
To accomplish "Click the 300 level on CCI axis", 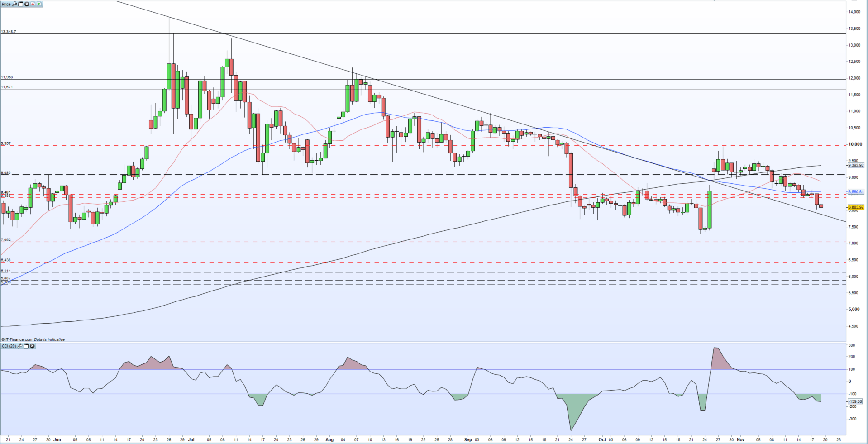I will tap(852, 345).
